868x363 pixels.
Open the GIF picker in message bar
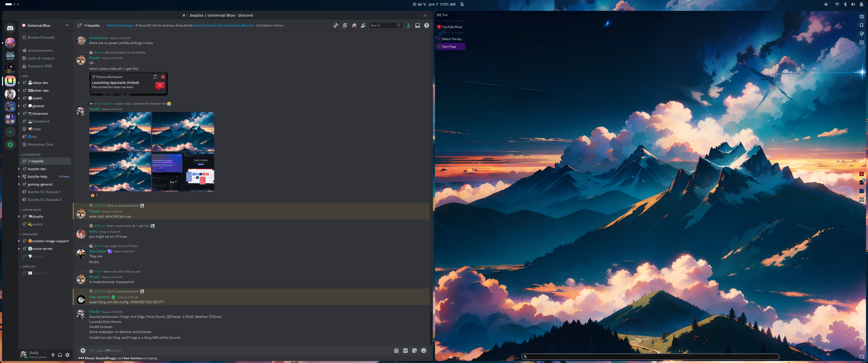coord(405,351)
